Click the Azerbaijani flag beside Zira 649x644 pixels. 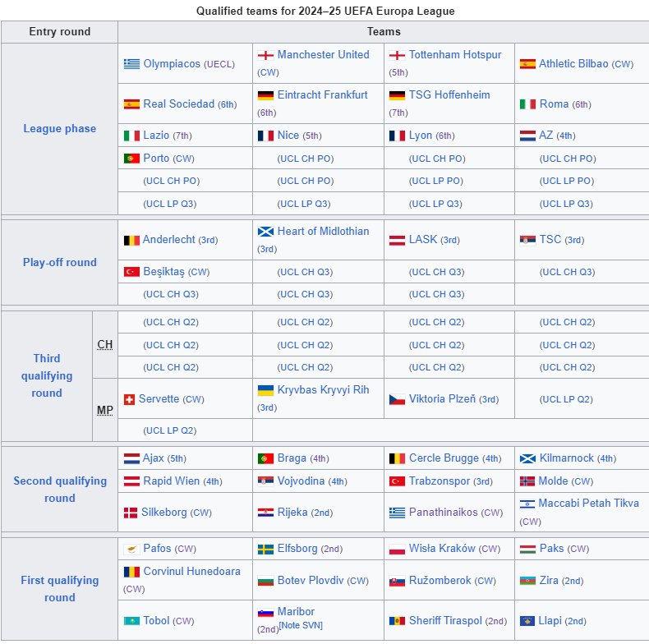pyautogui.click(x=527, y=581)
